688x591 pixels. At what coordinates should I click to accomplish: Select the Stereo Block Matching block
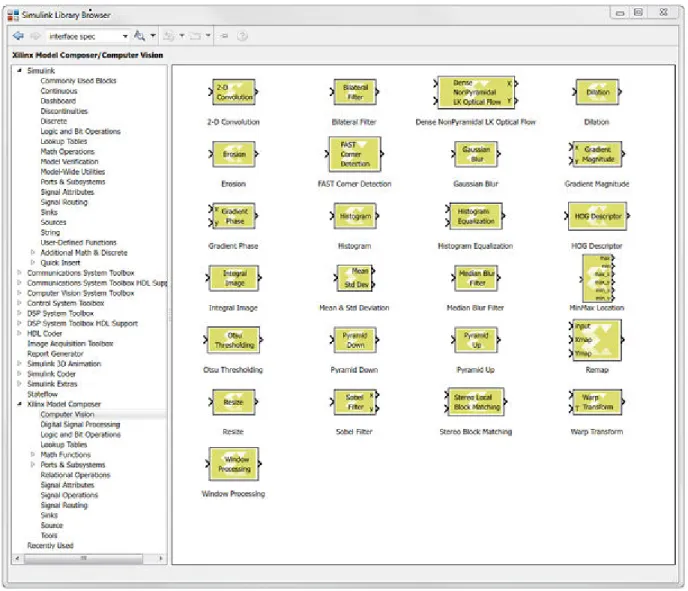476,402
